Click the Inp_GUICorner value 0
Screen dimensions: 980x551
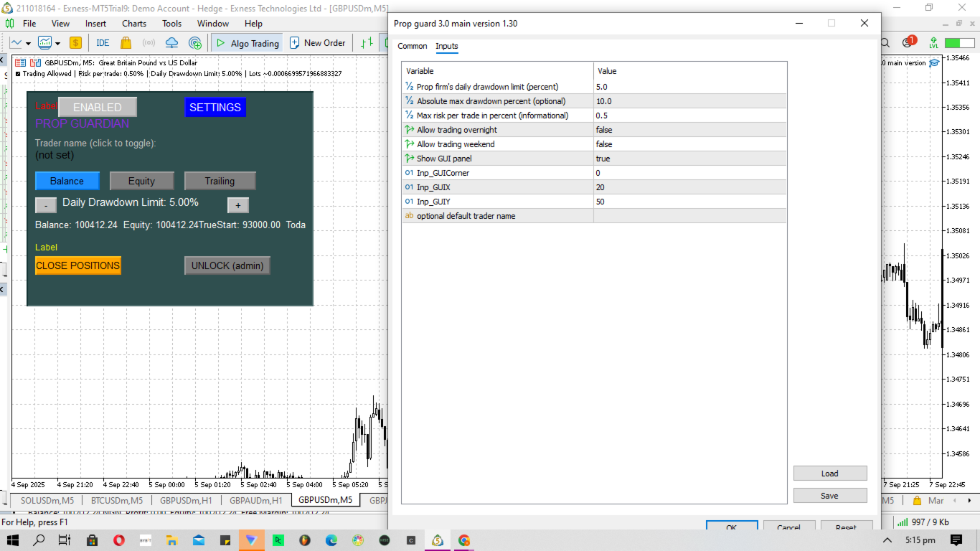click(689, 173)
